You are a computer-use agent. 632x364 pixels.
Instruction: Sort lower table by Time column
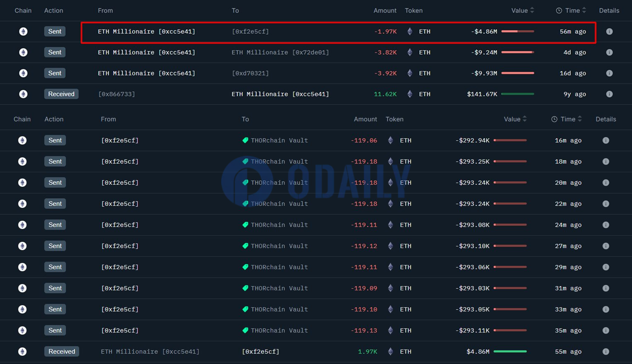point(579,119)
